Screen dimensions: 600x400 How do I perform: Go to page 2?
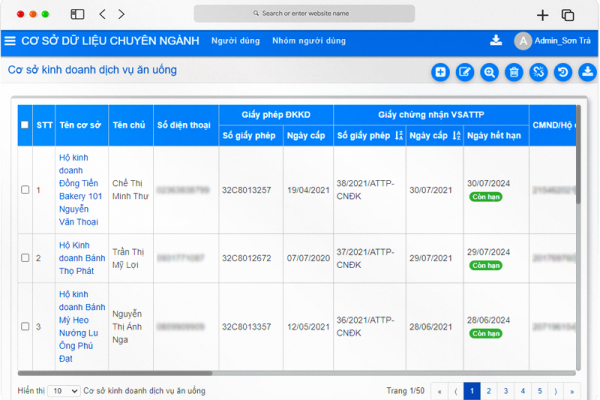click(x=489, y=391)
